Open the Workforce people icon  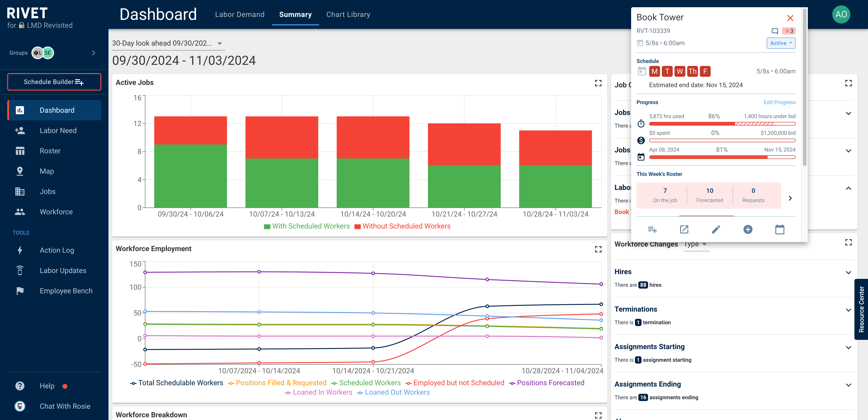point(20,212)
